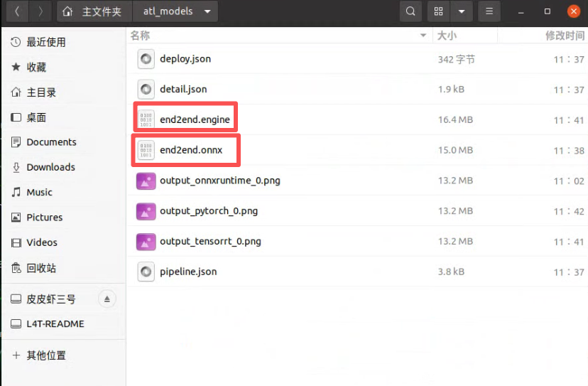Click the output_tensorrt_0.png file name
588x386 pixels.
210,242
